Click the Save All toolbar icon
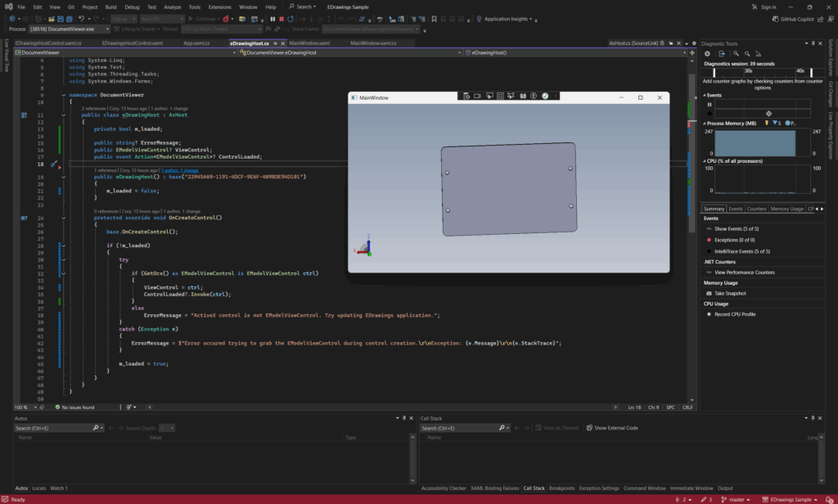Screen dimensions: 838x504 pos(68,18)
